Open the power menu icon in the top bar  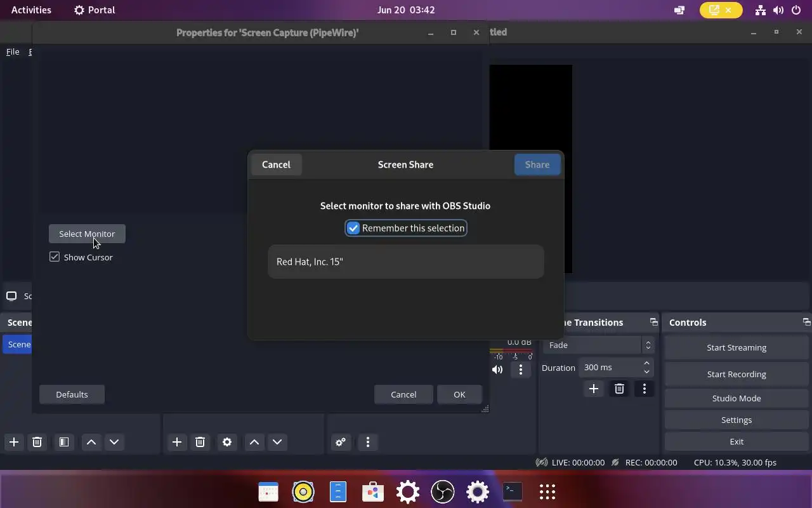(x=797, y=10)
